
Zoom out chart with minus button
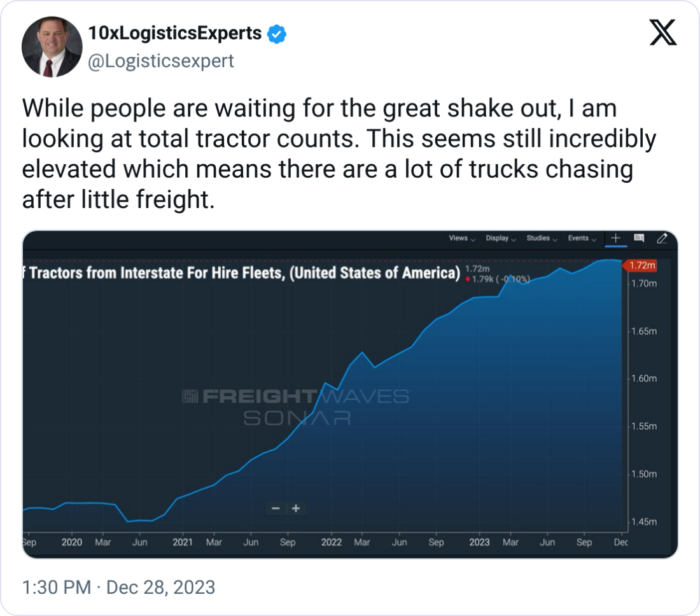click(x=276, y=508)
